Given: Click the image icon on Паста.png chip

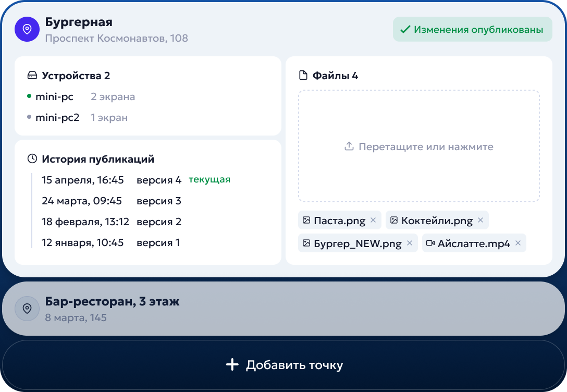Looking at the screenshot, I should (306, 220).
